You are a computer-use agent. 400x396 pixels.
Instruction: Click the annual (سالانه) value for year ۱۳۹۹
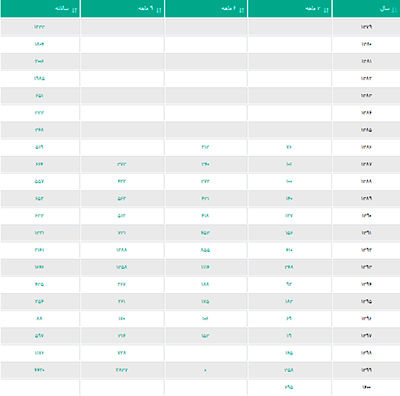pyautogui.click(x=39, y=370)
